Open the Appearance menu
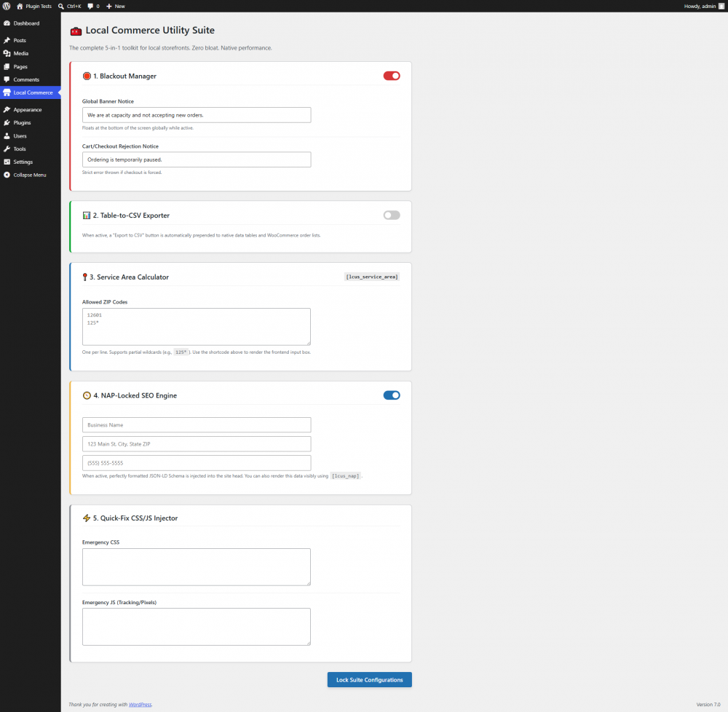728x712 pixels. [x=30, y=109]
